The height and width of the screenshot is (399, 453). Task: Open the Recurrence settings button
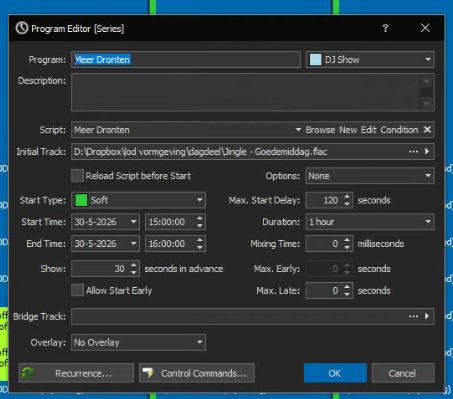tap(76, 373)
